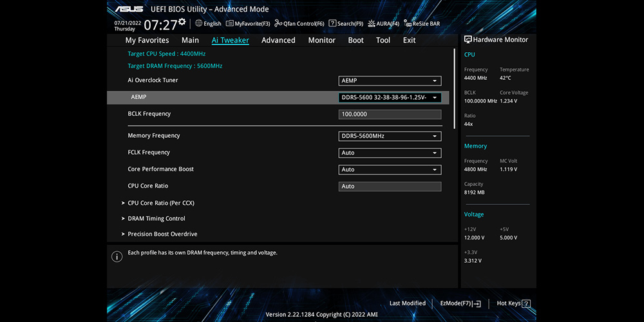Click the Ai Overclock Tuner label
The width and height of the screenshot is (644, 322).
153,80
